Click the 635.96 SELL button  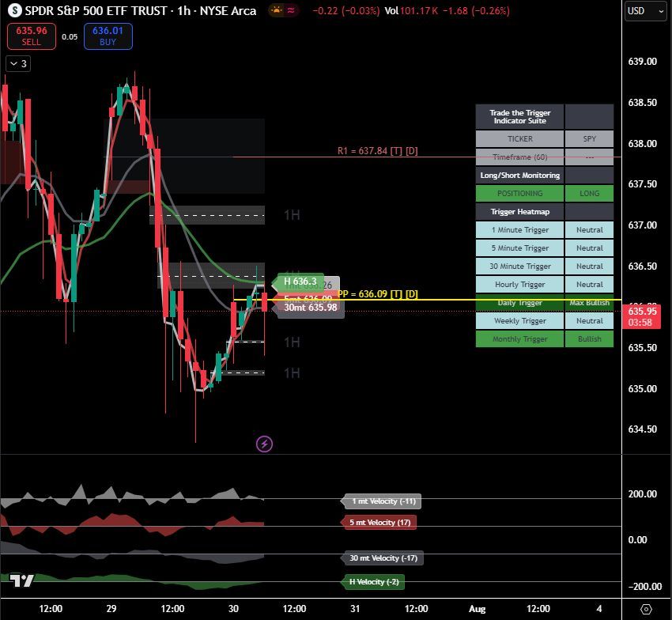[32, 36]
